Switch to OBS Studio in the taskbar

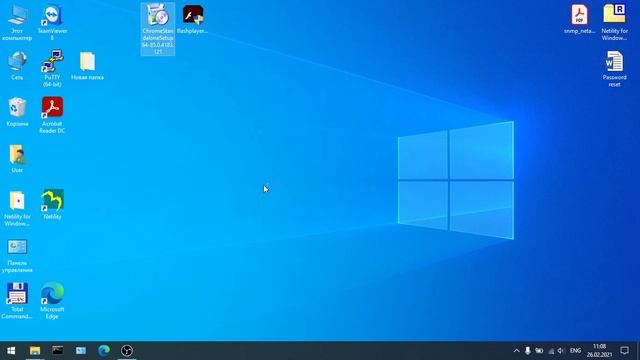point(127,350)
